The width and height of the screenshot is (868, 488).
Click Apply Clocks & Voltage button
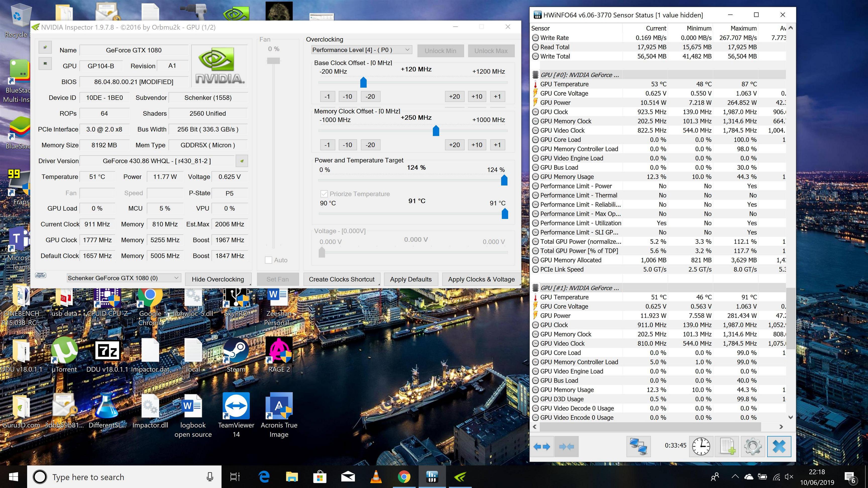[481, 279]
